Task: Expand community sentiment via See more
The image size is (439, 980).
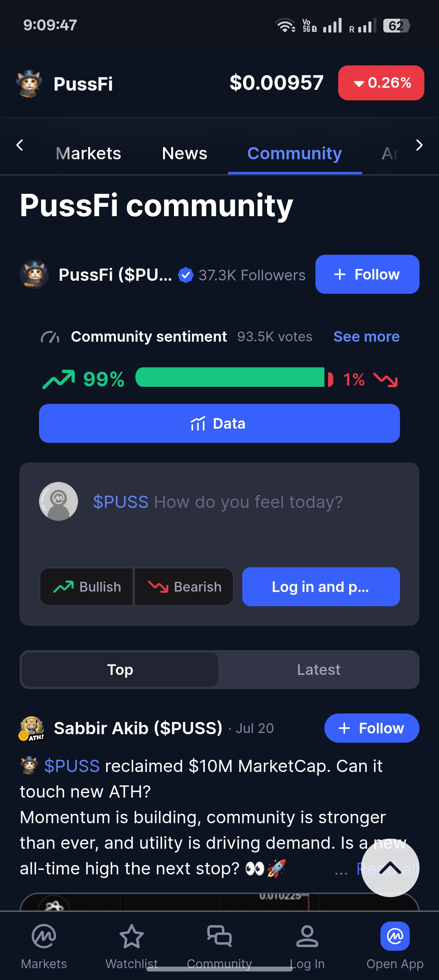Action: coord(367,337)
